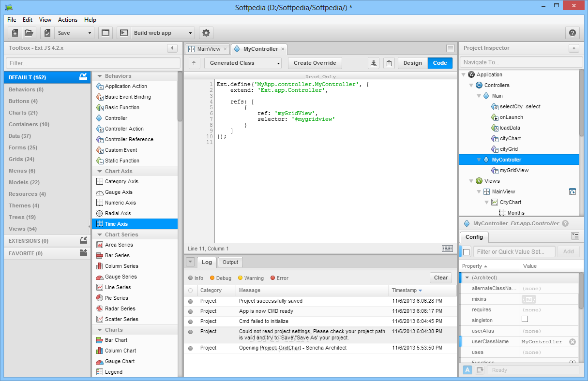Image resolution: width=588 pixels, height=381 pixels.
Task: Click the Project Inspector plus icon
Action: [x=573, y=48]
